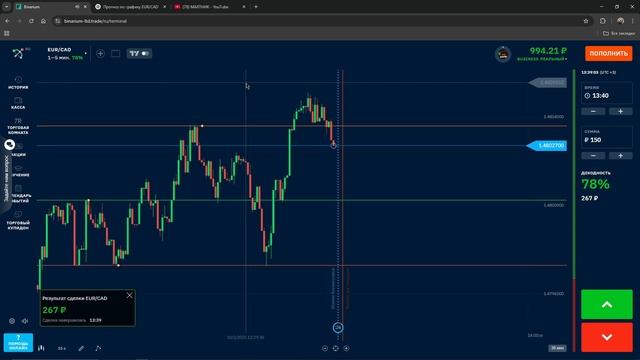Screen dimensions: 640x360
Task: Switch to the YouTube browser tab
Action: tap(210, 7)
